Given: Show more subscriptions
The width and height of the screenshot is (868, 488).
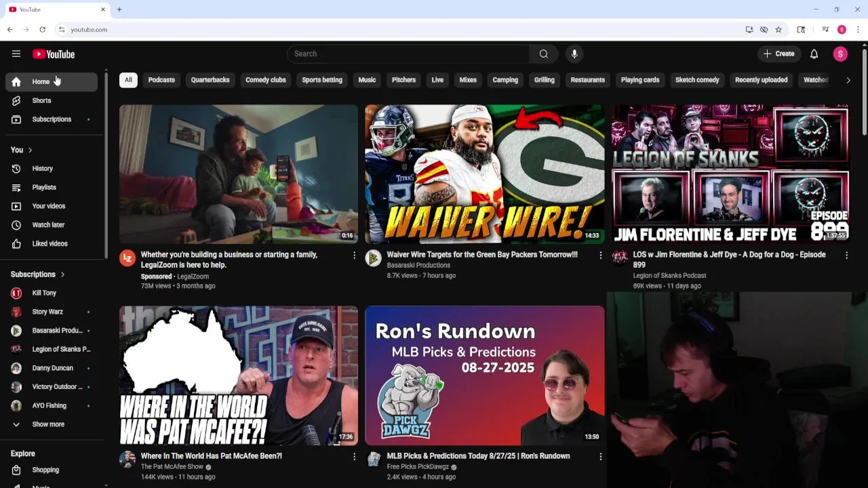Looking at the screenshot, I should pos(52,424).
